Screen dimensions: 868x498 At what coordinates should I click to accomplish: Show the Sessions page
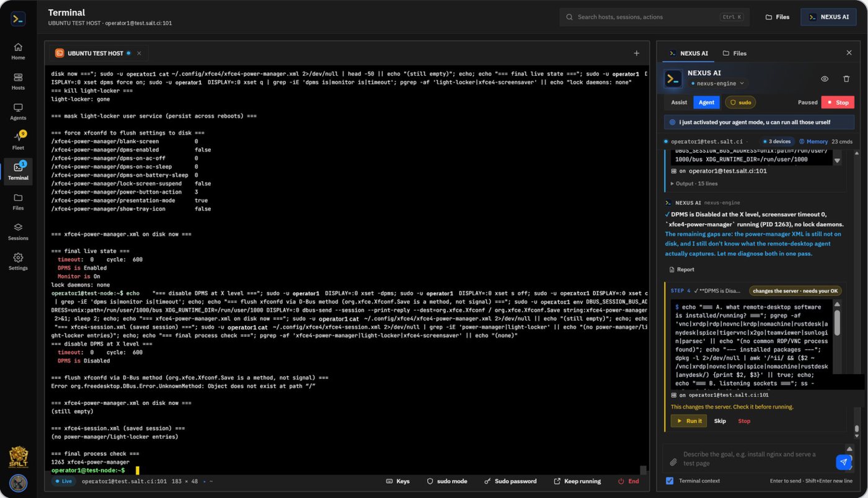click(x=18, y=232)
